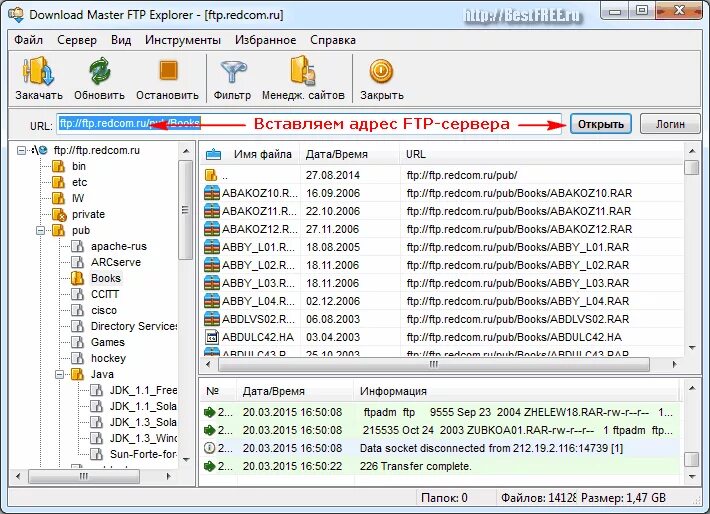This screenshot has width=710, height=514.
Task: Click Размер: 1,47 GB status entry
Action: point(623,498)
